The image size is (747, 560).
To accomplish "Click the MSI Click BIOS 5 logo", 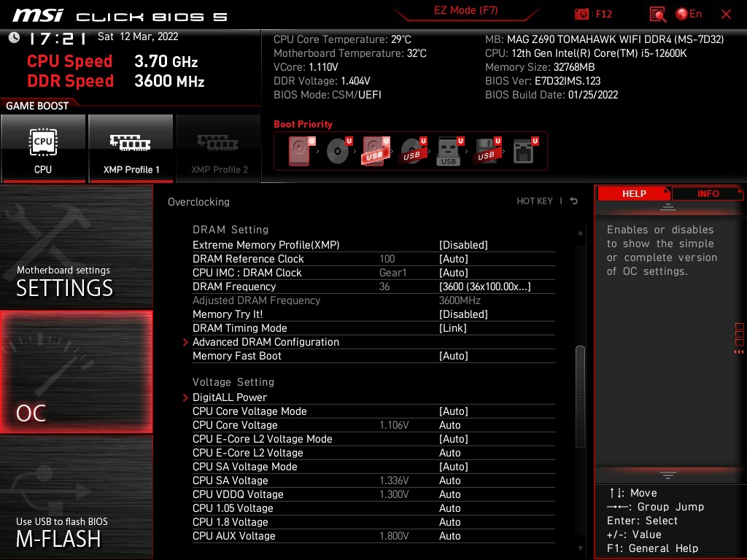I will point(119,16).
